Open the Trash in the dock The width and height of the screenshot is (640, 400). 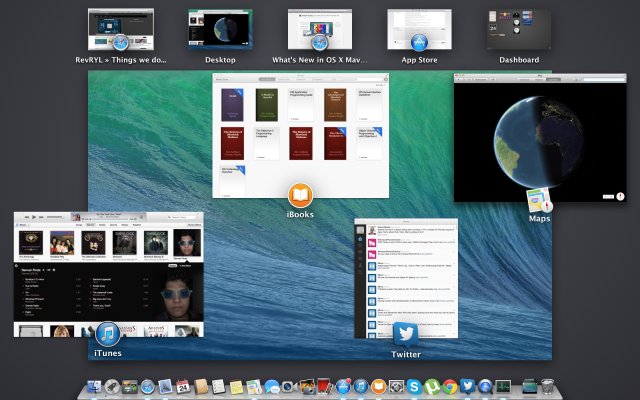click(x=547, y=386)
